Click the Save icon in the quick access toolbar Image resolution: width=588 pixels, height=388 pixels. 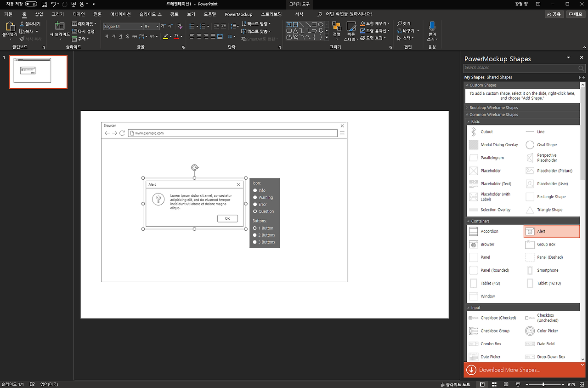[x=44, y=4]
